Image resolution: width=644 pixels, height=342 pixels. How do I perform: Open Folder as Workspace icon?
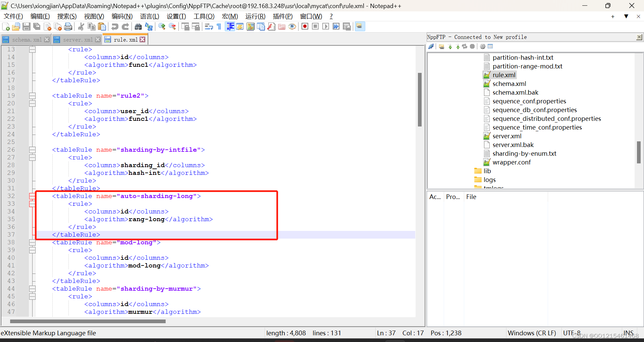click(282, 27)
